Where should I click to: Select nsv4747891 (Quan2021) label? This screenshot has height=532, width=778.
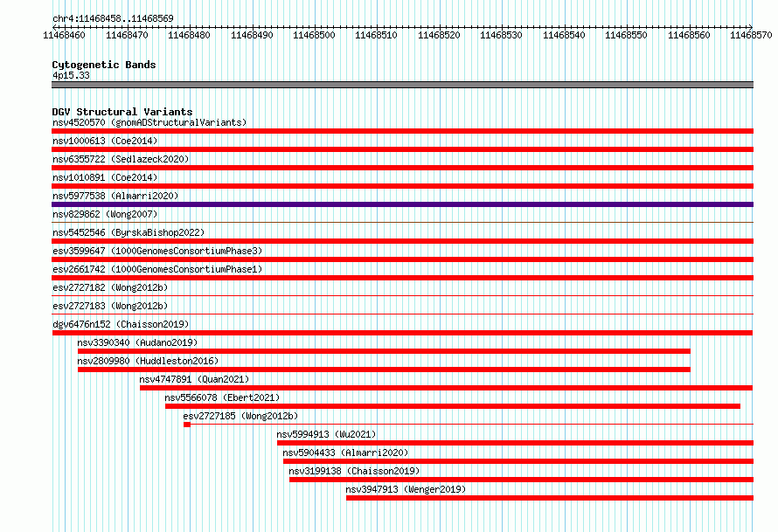[194, 379]
